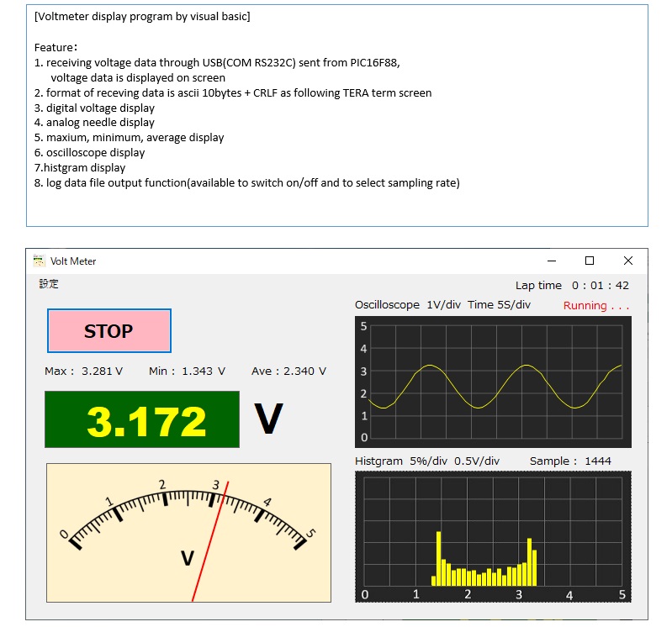This screenshot has height=627, width=672.
Task: Click the yellow sine waveform in the oscilloscope
Action: pos(430,366)
